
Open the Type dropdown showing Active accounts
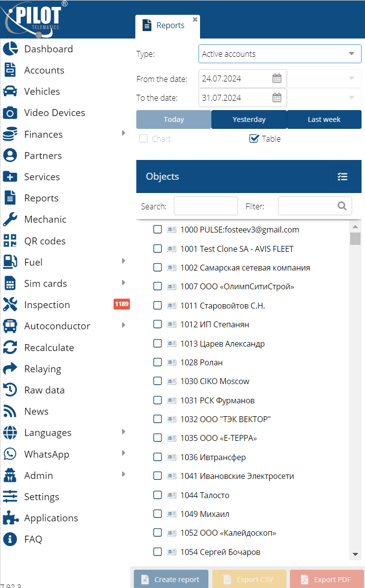[x=280, y=54]
